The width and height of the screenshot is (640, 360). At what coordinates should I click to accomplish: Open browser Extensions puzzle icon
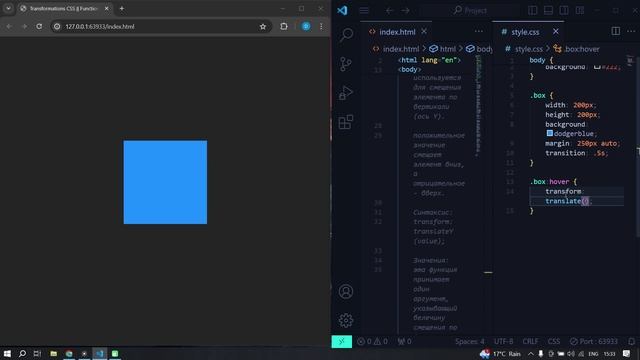[x=284, y=27]
